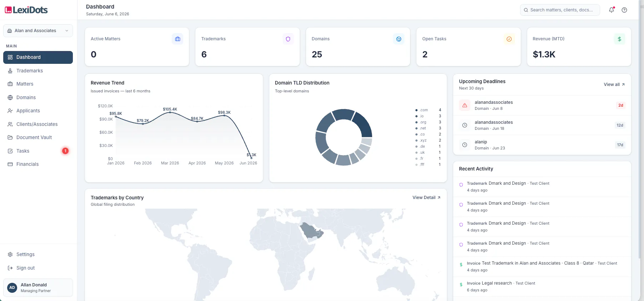Click the AD user avatar
Screen dimensions: 644x301
point(12,287)
